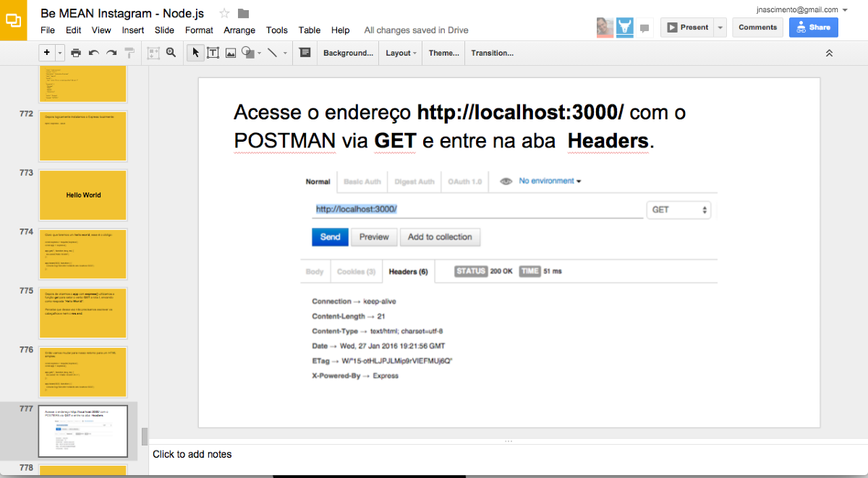Open the Table menu
This screenshot has height=478, width=868.
tap(310, 30)
